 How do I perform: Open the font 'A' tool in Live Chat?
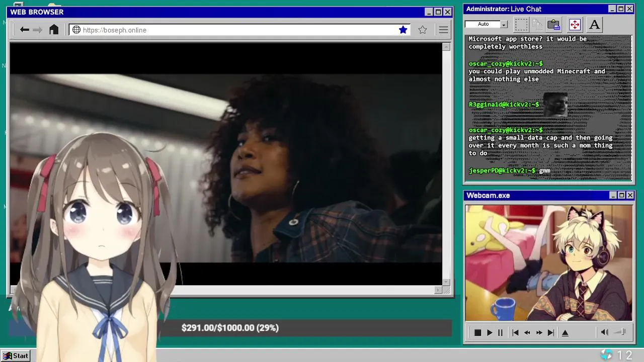tap(594, 24)
